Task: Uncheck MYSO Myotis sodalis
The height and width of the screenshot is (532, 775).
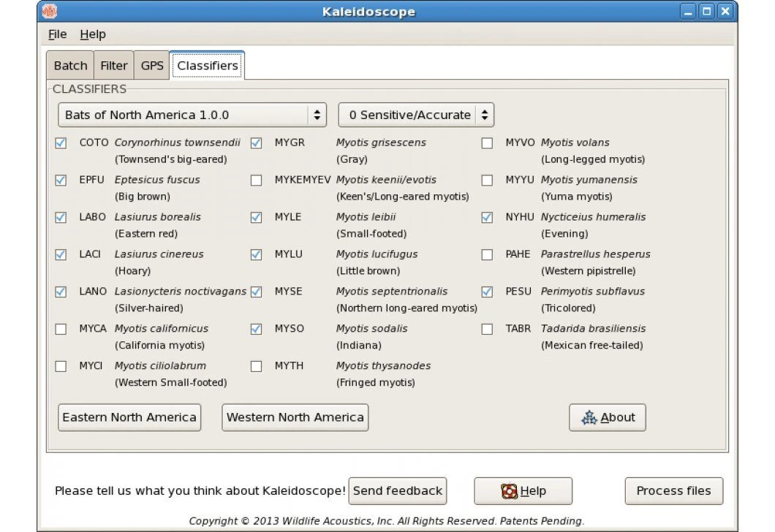Action: pyautogui.click(x=257, y=328)
